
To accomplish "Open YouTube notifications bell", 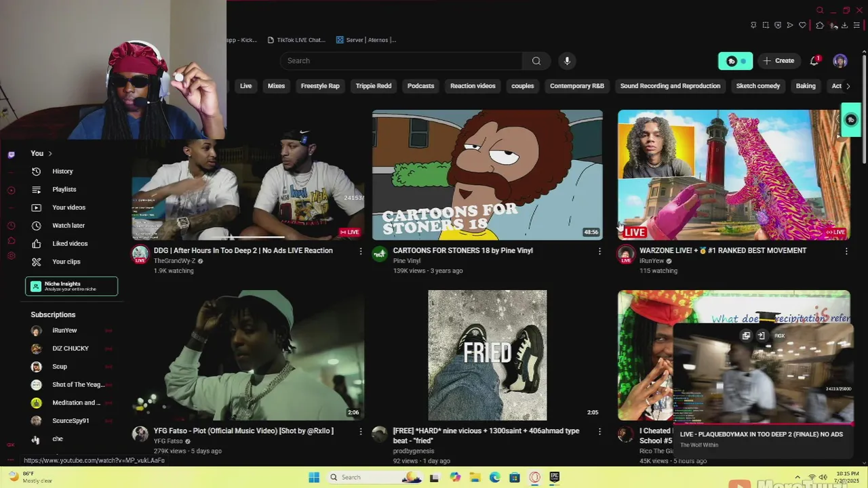I will 814,61.
